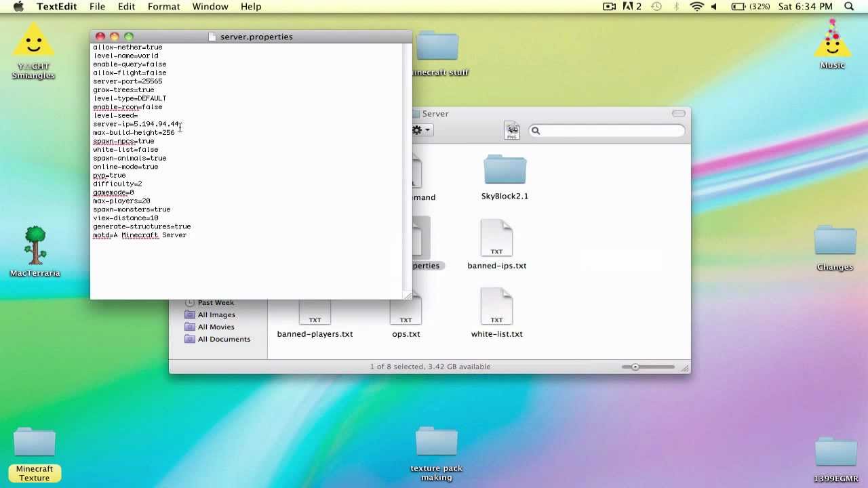Click the server-ip=5.194.94.44 line

click(138, 124)
